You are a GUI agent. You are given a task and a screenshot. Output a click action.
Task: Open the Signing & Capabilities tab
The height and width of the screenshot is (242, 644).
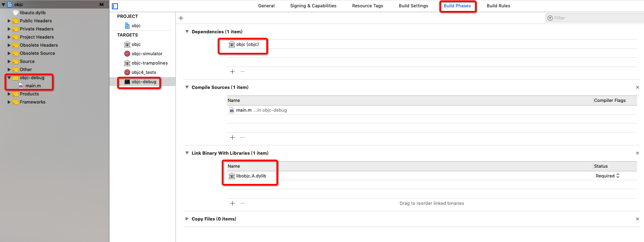point(313,6)
